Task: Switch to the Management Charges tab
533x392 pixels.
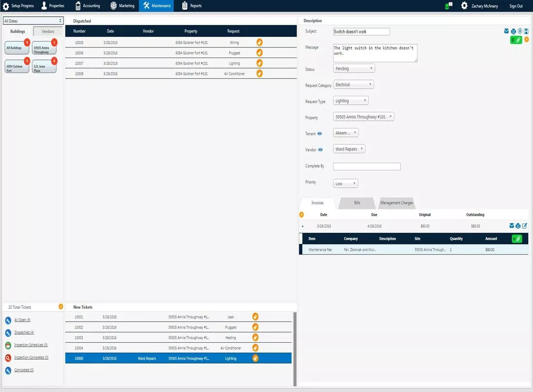Action: (x=397, y=203)
